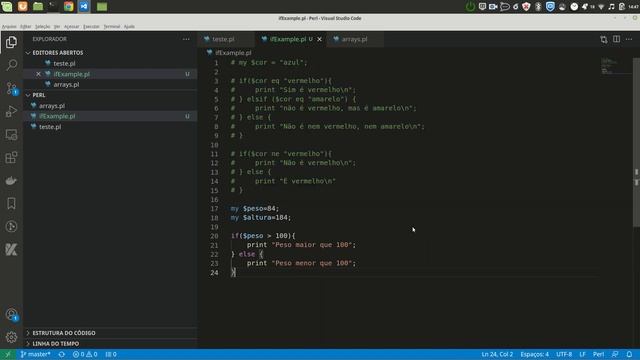The image size is (640, 360).
Task: Open the terminal from the panel
Action: click(x=53, y=7)
